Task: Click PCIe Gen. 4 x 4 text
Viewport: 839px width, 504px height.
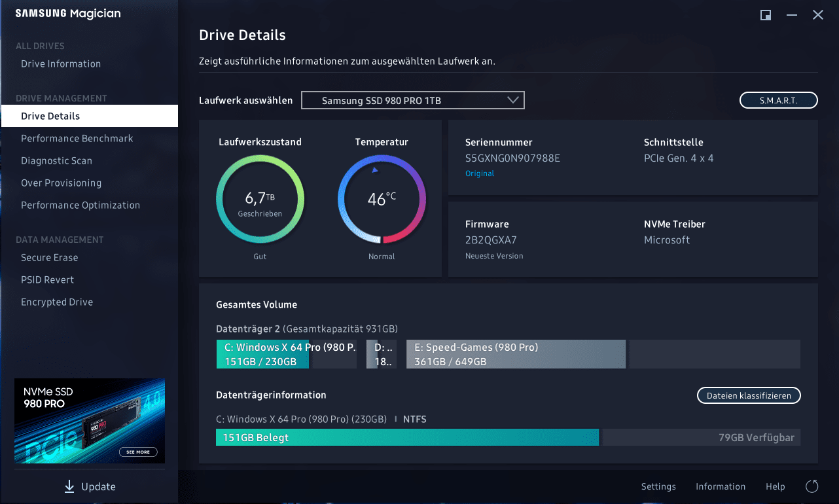Action: tap(679, 158)
